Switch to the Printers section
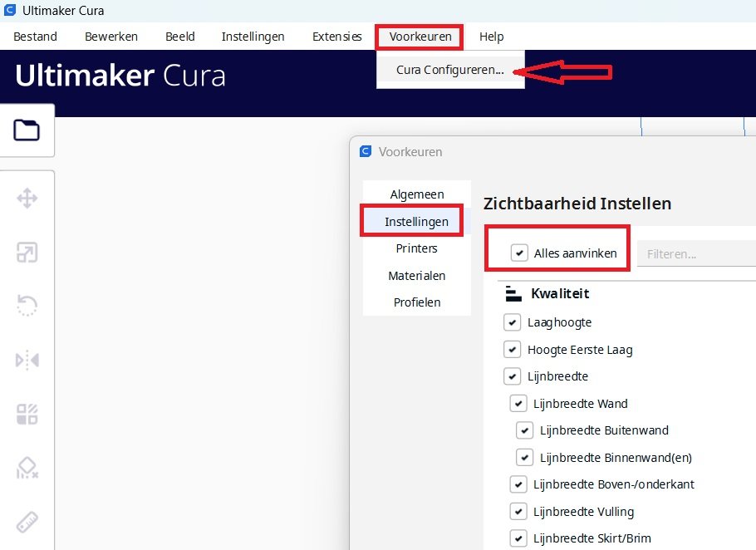This screenshot has height=550, width=756. (x=416, y=248)
